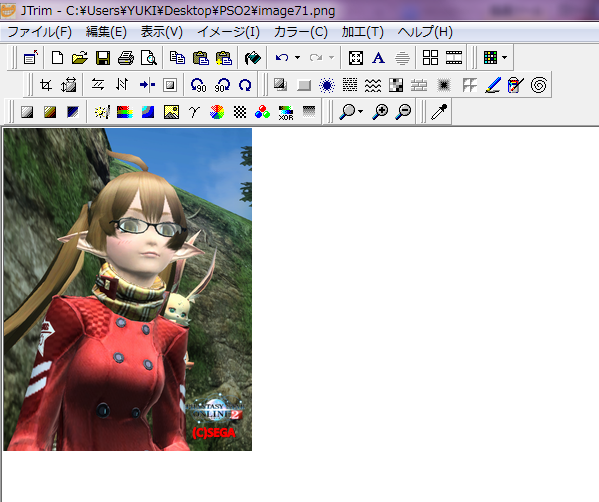
Task: Click the Open file folder icon
Action: coord(79,58)
